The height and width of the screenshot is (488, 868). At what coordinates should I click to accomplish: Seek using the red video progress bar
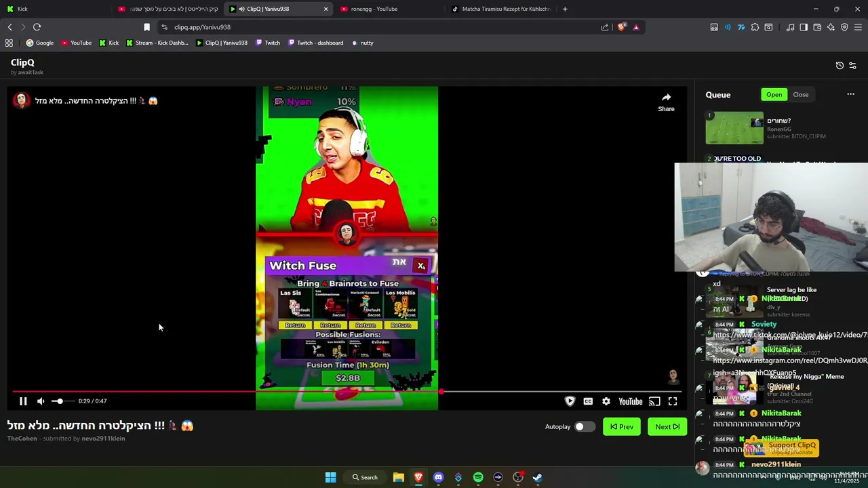(x=347, y=392)
